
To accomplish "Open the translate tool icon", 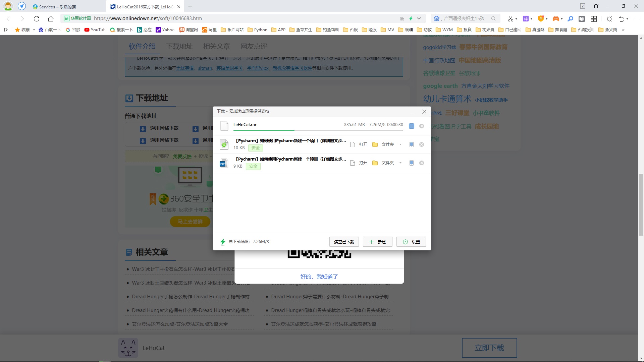I will (526, 19).
